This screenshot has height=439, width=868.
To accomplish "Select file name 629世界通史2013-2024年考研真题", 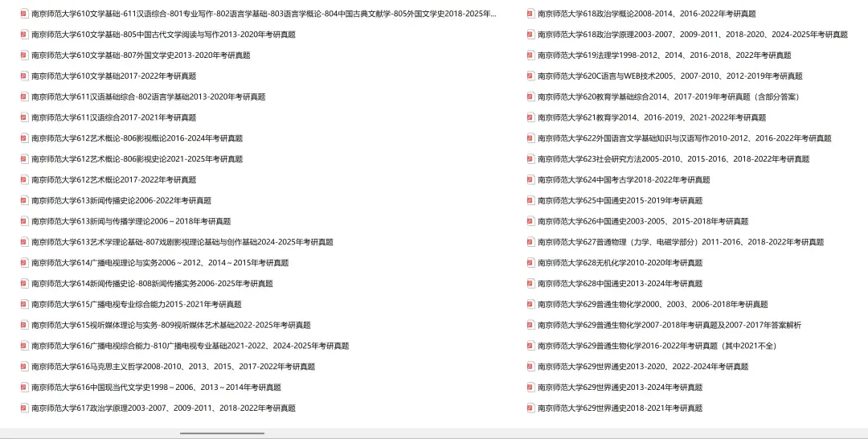I will 620,388.
